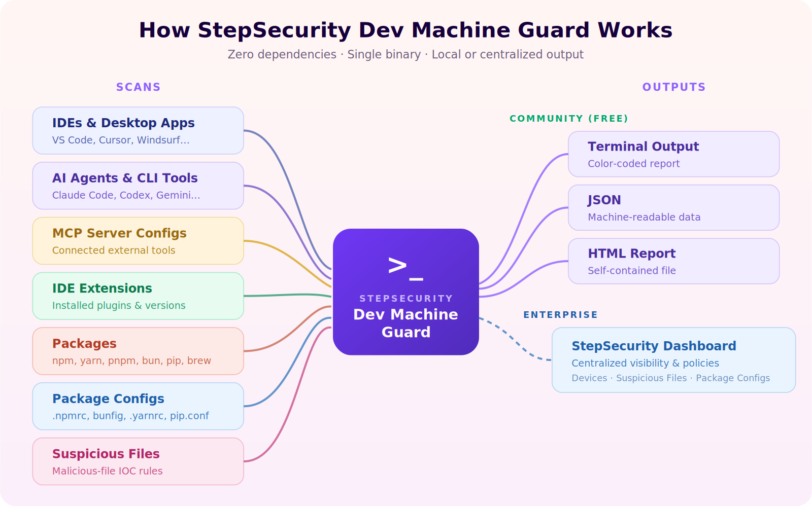Image resolution: width=812 pixels, height=506 pixels.
Task: Select the Terminal Output card
Action: coord(673,154)
